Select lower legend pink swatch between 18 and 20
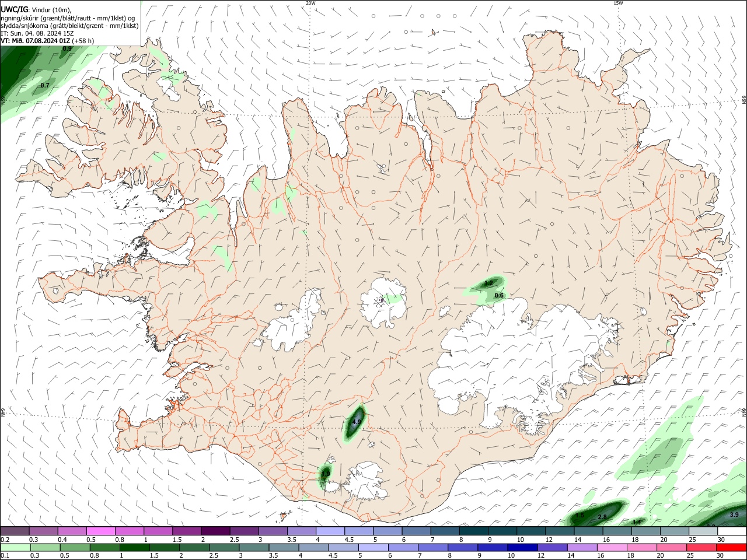 (x=643, y=547)
